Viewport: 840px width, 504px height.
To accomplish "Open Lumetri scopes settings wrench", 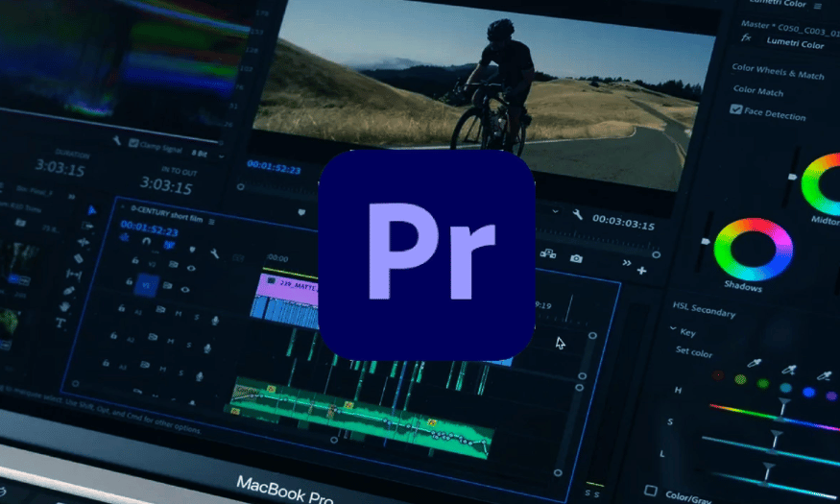I will [117, 140].
